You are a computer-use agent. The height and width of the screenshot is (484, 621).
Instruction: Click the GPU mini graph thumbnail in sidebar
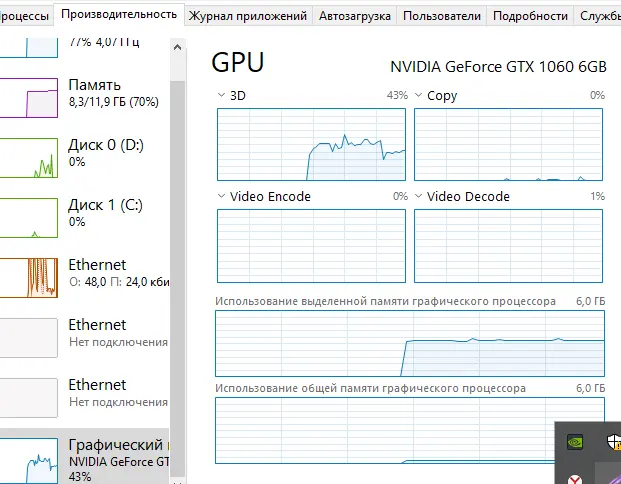pos(29,460)
